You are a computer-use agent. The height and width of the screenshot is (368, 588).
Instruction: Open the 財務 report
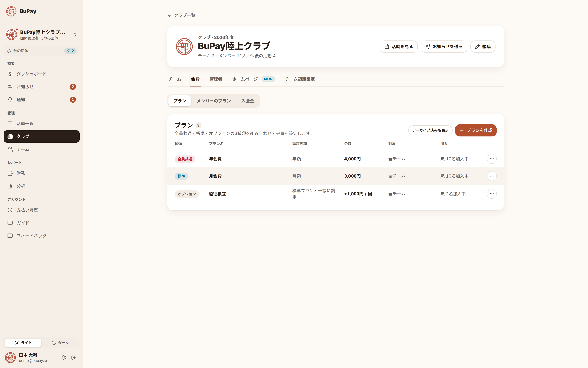(x=41, y=173)
